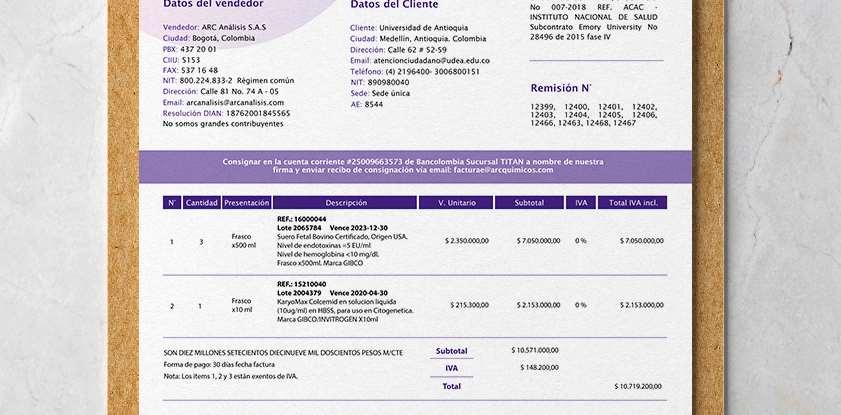Click the 'Presentación' column header

pos(247,203)
